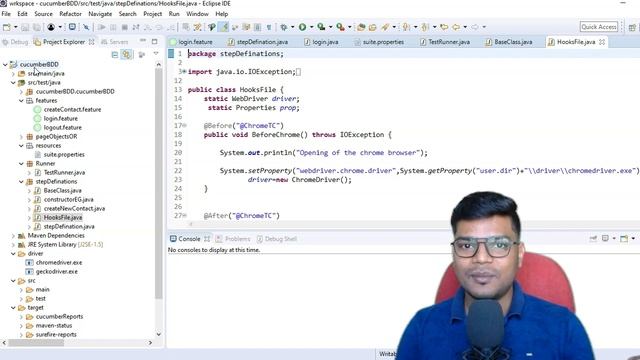Toggle code folding at line 3 imports
This screenshot has height=360, width=640.
click(x=184, y=71)
